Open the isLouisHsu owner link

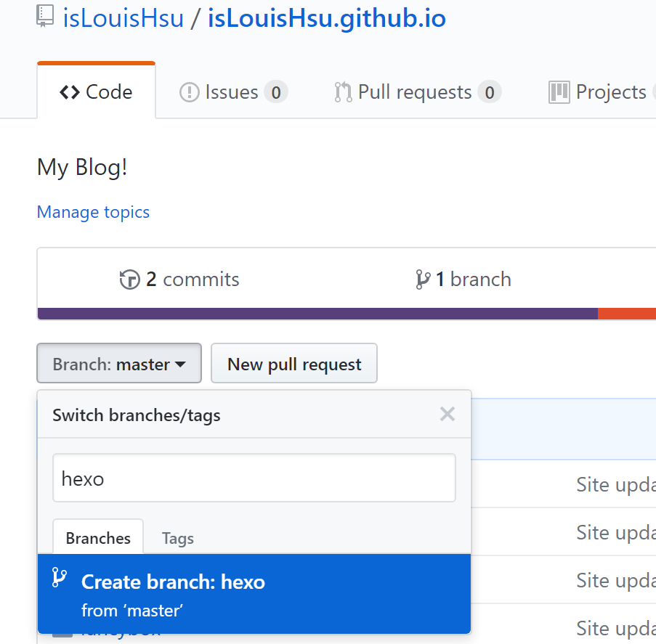123,18
